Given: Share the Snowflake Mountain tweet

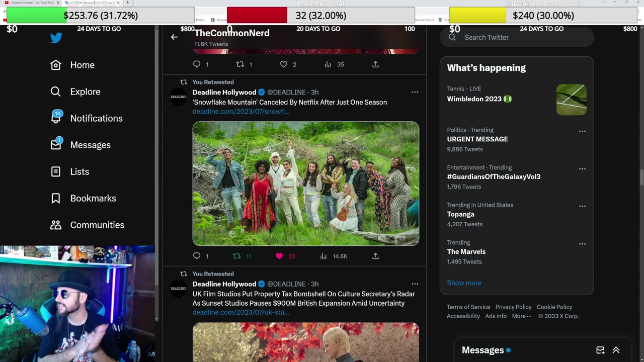Looking at the screenshot, I should [x=375, y=256].
